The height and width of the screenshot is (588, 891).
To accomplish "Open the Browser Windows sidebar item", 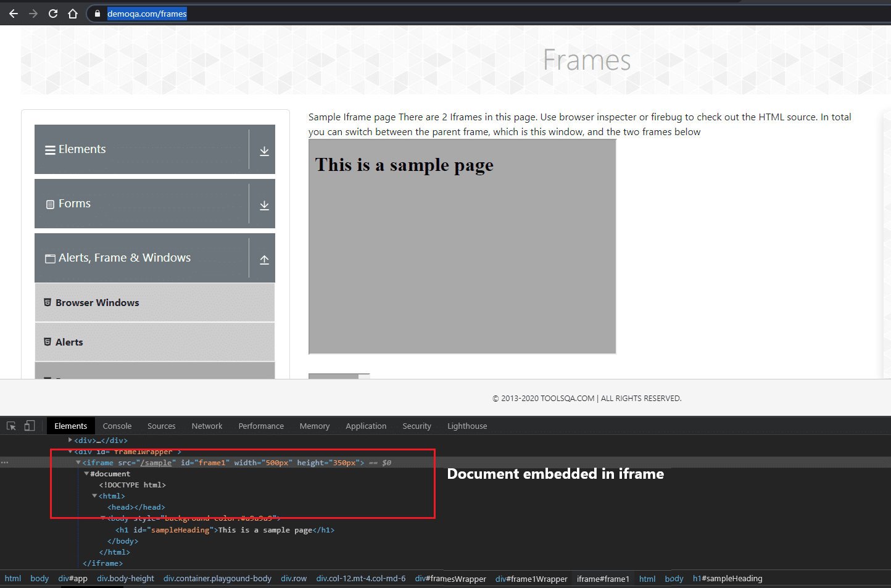I will [155, 302].
